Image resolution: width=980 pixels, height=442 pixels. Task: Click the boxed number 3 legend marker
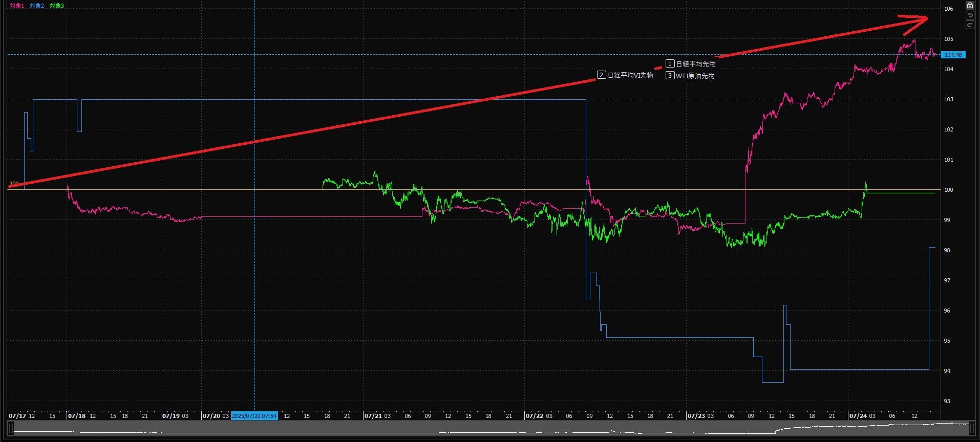click(x=670, y=76)
